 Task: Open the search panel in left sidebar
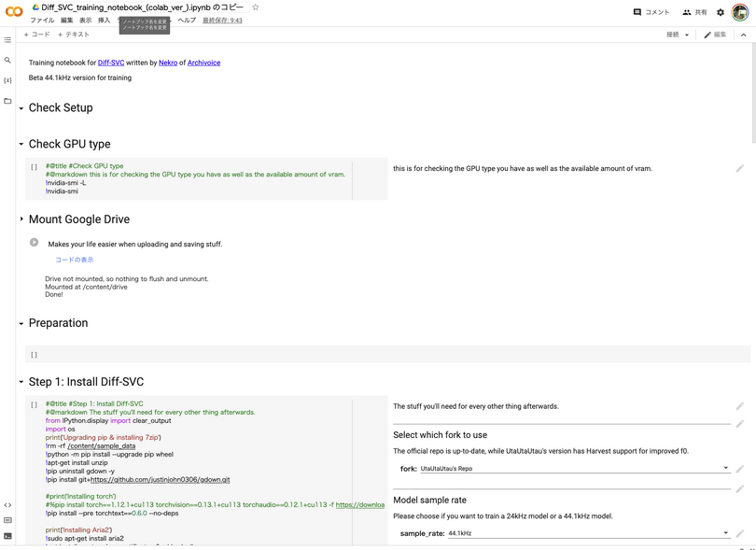point(7,61)
